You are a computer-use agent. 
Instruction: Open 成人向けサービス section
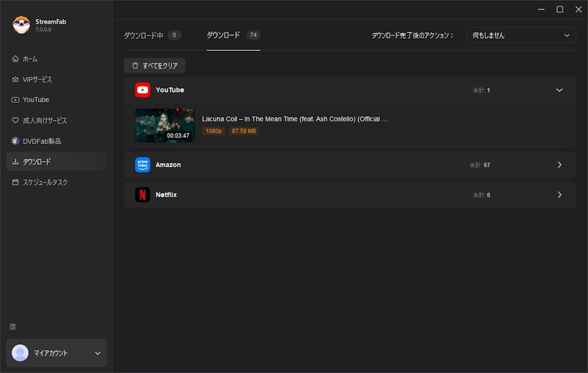44,121
